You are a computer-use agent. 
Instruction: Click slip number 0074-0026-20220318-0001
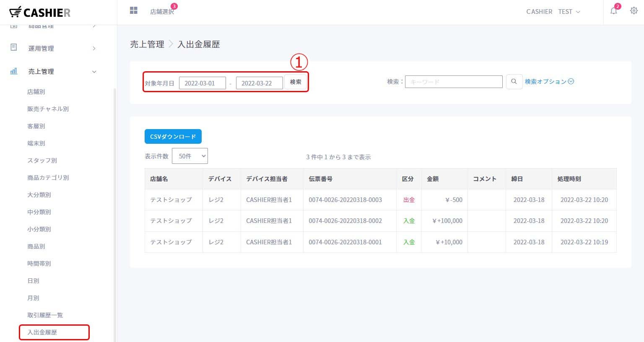pyautogui.click(x=345, y=242)
